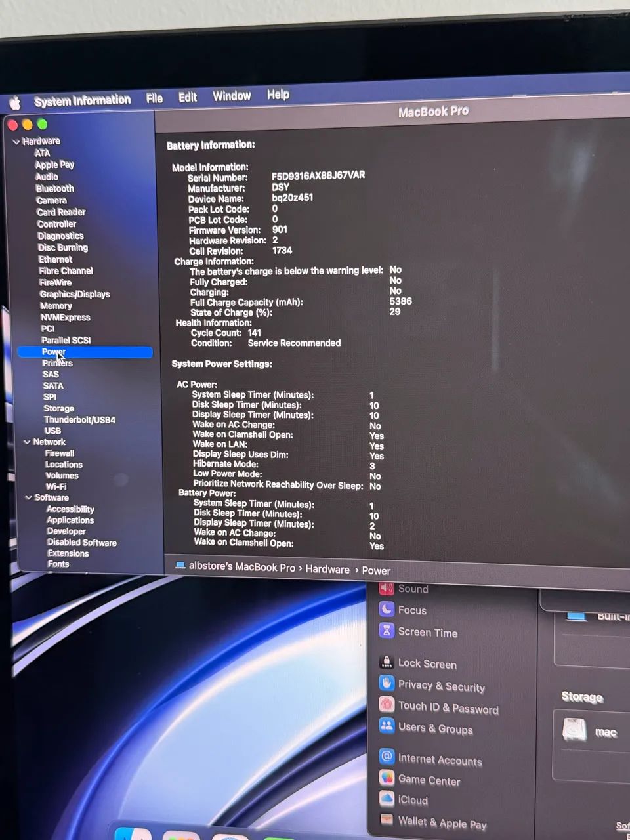Click the laptop icon in path bar
This screenshot has width=630, height=840.
pyautogui.click(x=180, y=565)
